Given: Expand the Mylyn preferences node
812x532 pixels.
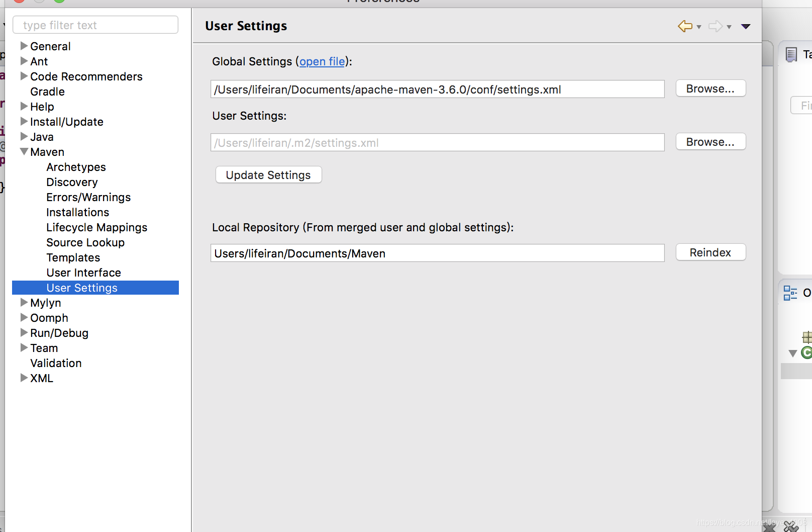Looking at the screenshot, I should 24,302.
